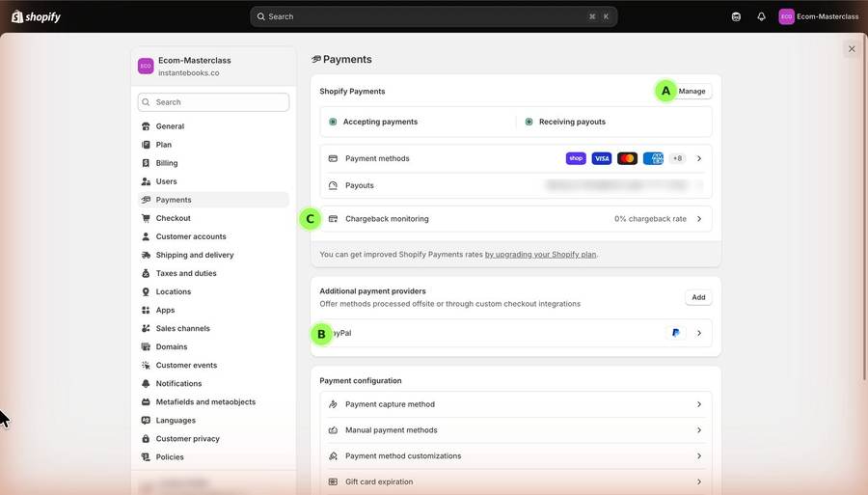Open Gift card expiration chevron

pos(699,481)
